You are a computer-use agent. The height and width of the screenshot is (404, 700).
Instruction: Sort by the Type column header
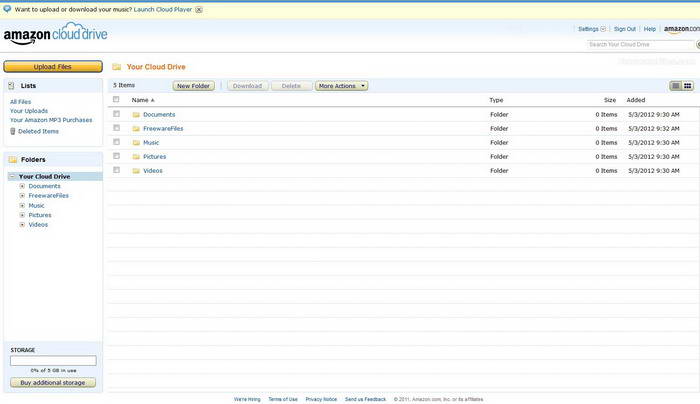[x=496, y=100]
